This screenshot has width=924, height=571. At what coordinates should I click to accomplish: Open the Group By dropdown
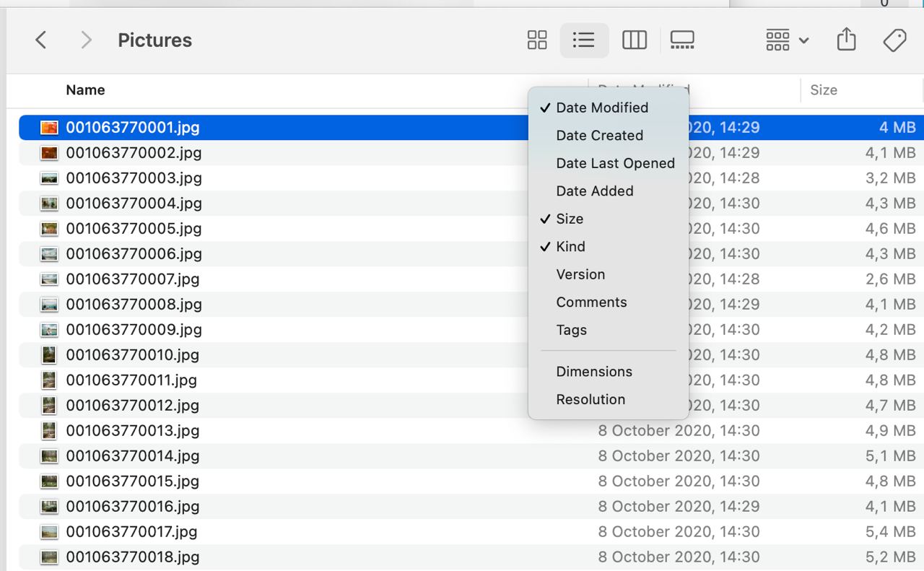(787, 40)
